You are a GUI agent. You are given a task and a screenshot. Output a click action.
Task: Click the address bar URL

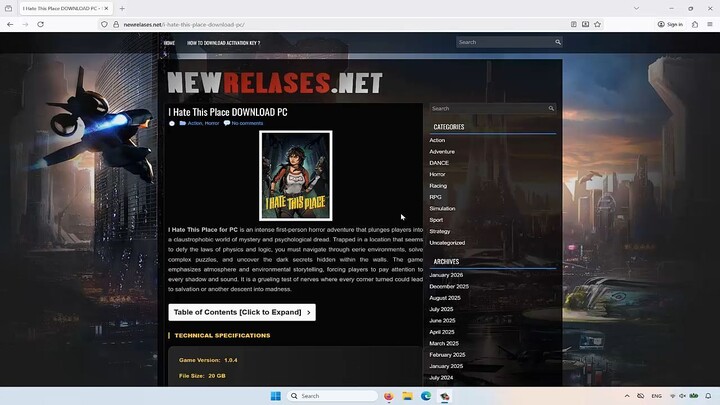[184, 24]
